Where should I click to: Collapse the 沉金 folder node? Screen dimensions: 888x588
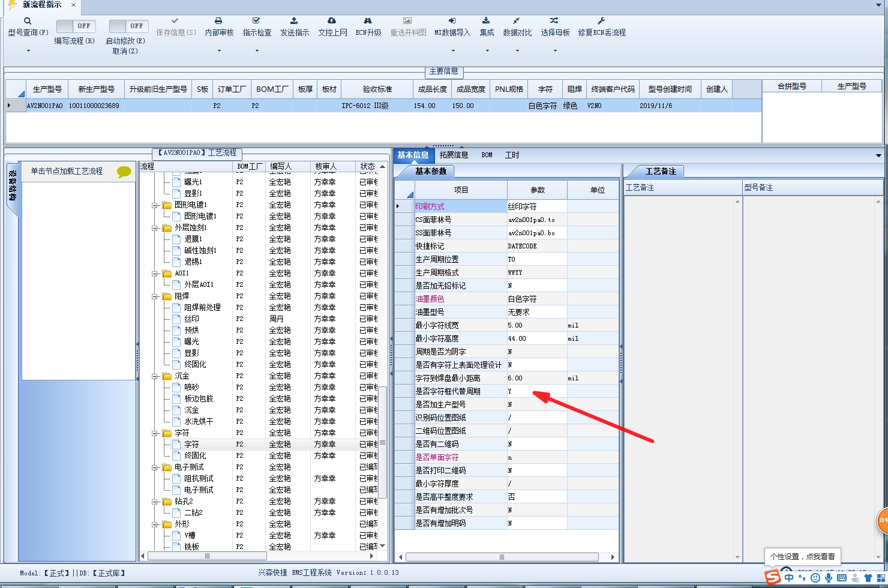click(155, 376)
